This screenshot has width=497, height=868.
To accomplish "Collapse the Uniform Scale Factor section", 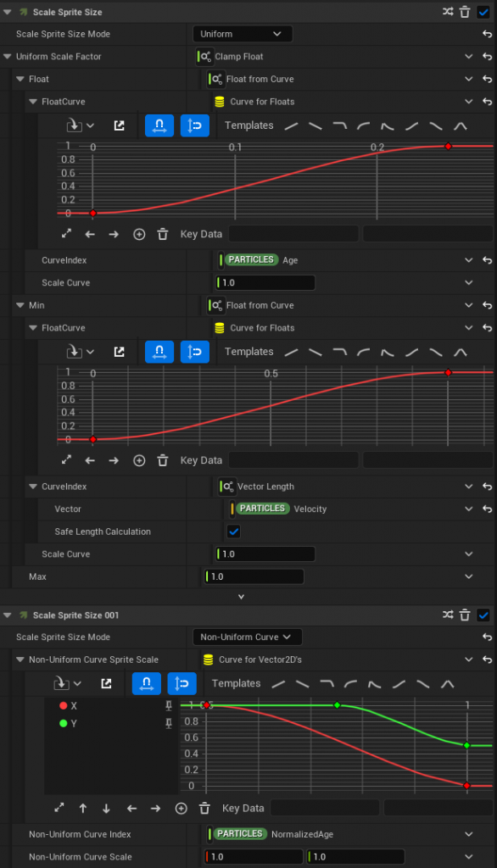I will click(7, 57).
